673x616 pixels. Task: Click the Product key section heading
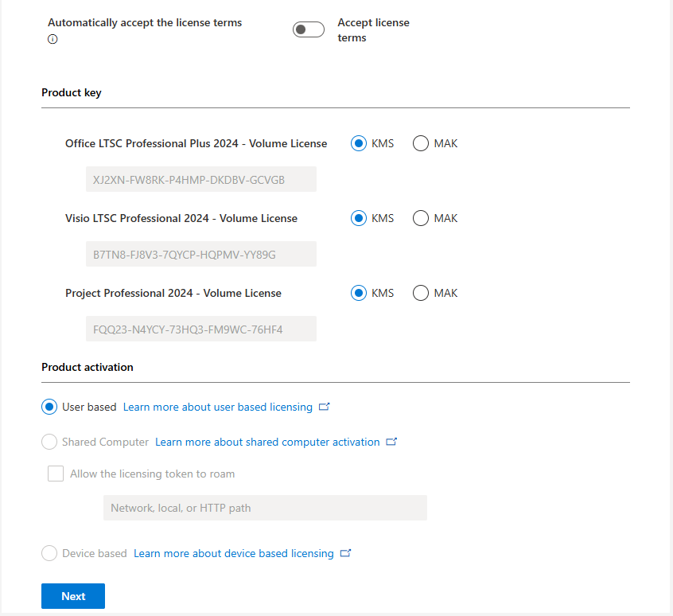[72, 93]
